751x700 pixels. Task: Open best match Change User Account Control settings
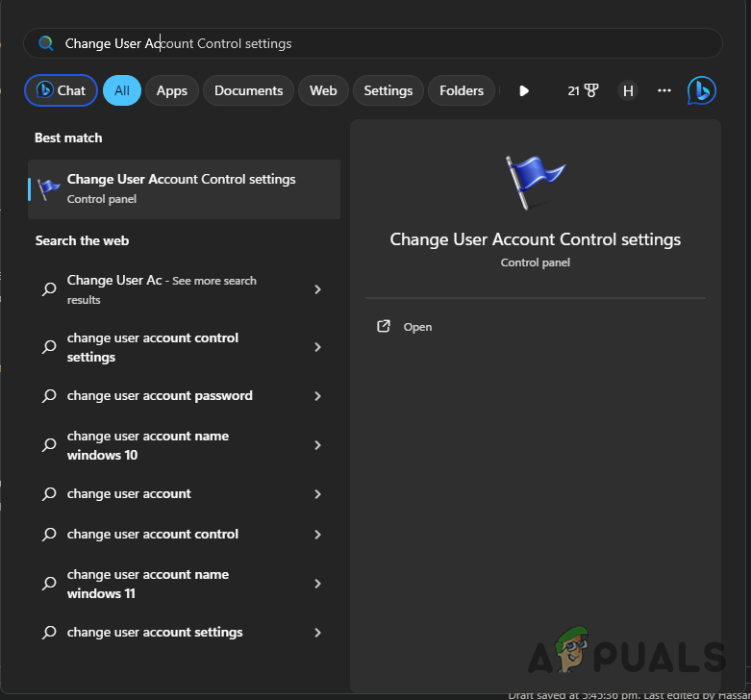[185, 189]
